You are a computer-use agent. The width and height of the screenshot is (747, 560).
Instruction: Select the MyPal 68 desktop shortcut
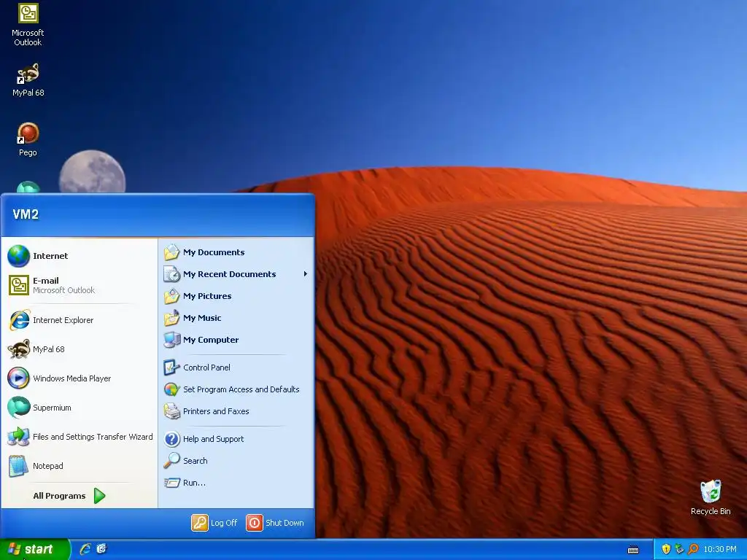tap(28, 80)
